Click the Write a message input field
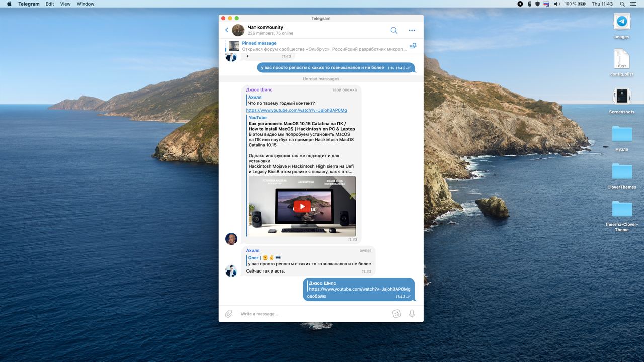The image size is (644, 362). pyautogui.click(x=313, y=314)
